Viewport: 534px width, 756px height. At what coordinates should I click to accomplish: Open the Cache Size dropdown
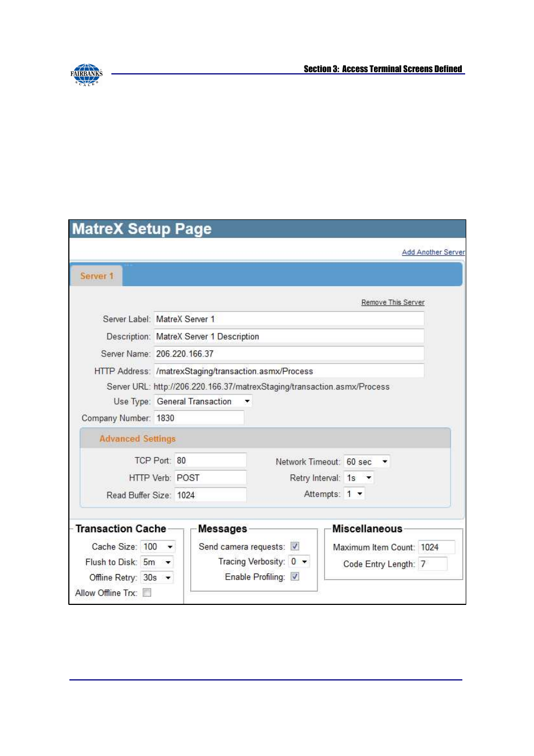point(158,547)
